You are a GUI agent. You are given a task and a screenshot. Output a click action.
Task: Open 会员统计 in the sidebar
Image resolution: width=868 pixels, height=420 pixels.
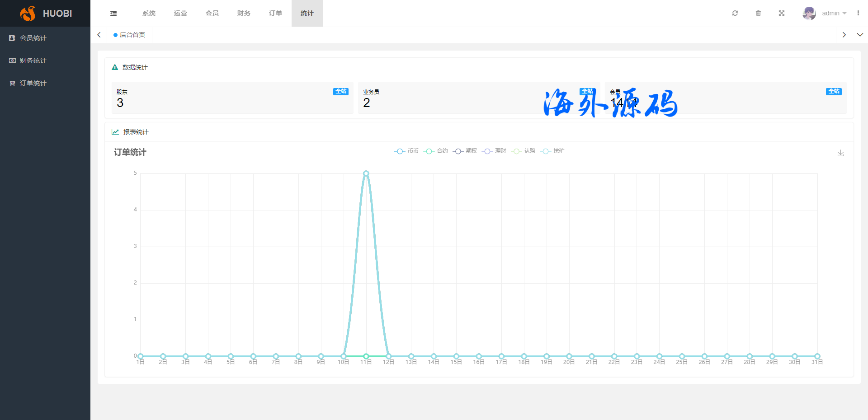33,38
